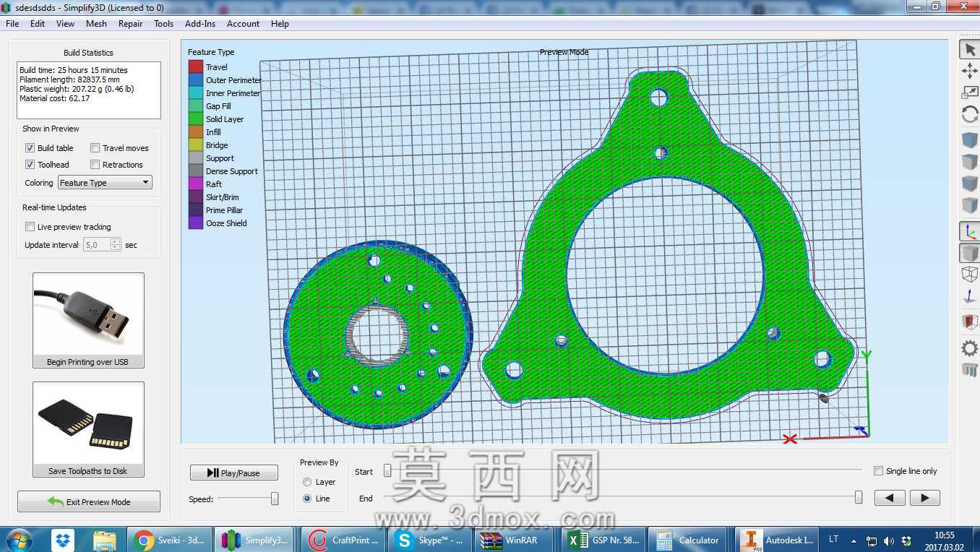Open support structure customization tool
Viewport: 980px width, 552px height.
click(970, 370)
